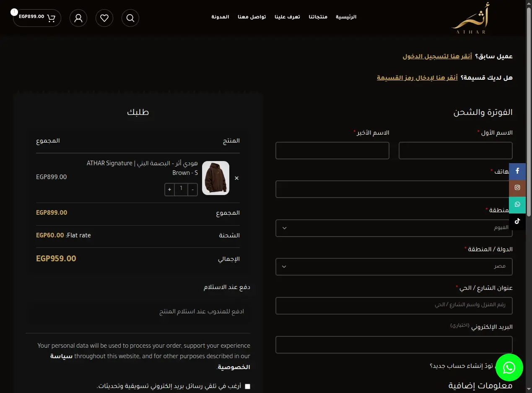Image resolution: width=532 pixels, height=393 pixels.
Task: Open the cart showing EGP899.00
Action: coord(37,18)
